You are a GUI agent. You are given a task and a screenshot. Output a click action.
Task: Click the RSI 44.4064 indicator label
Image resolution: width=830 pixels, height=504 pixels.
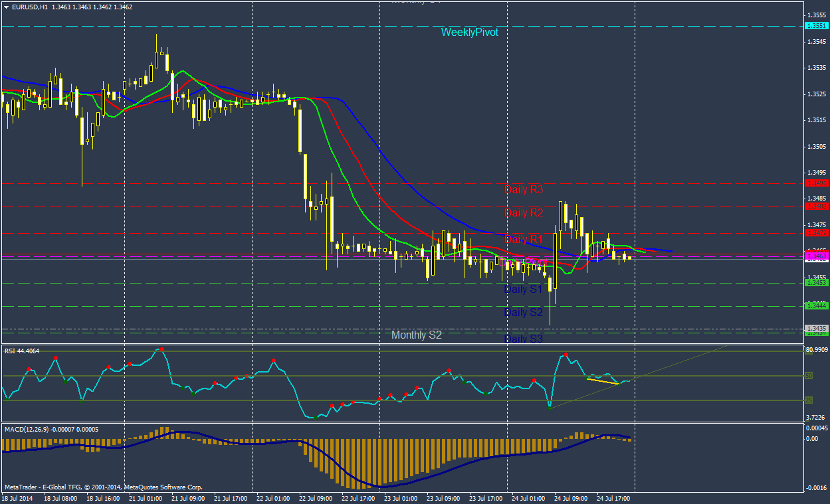pos(22,351)
